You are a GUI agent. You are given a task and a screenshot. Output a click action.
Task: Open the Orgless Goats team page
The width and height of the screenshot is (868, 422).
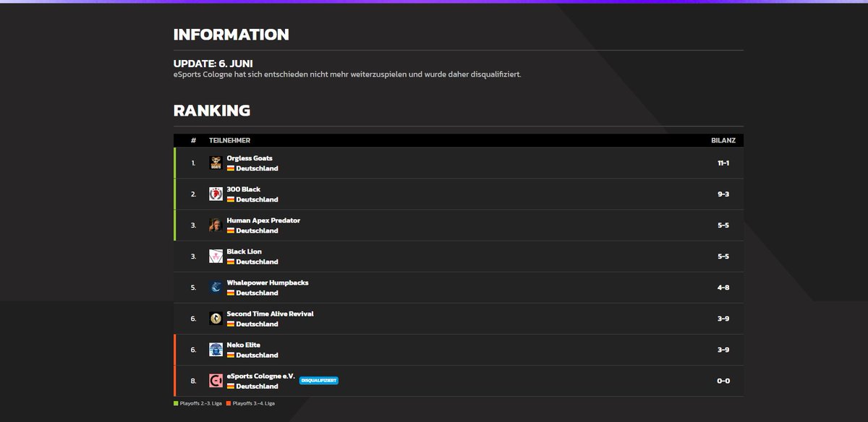click(250, 158)
